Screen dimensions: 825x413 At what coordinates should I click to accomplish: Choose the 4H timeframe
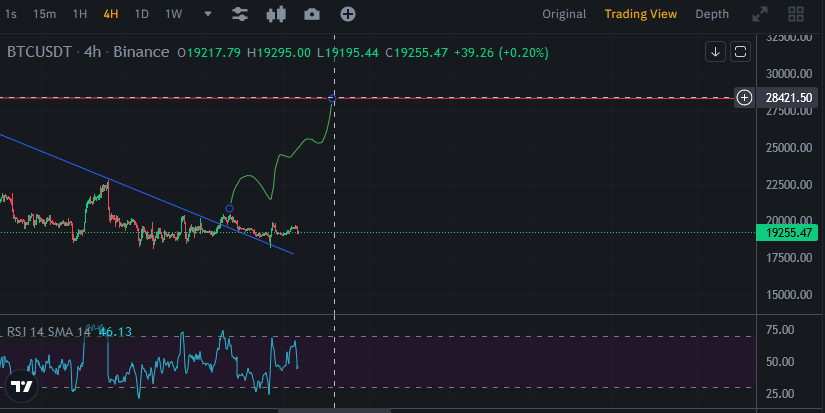110,14
